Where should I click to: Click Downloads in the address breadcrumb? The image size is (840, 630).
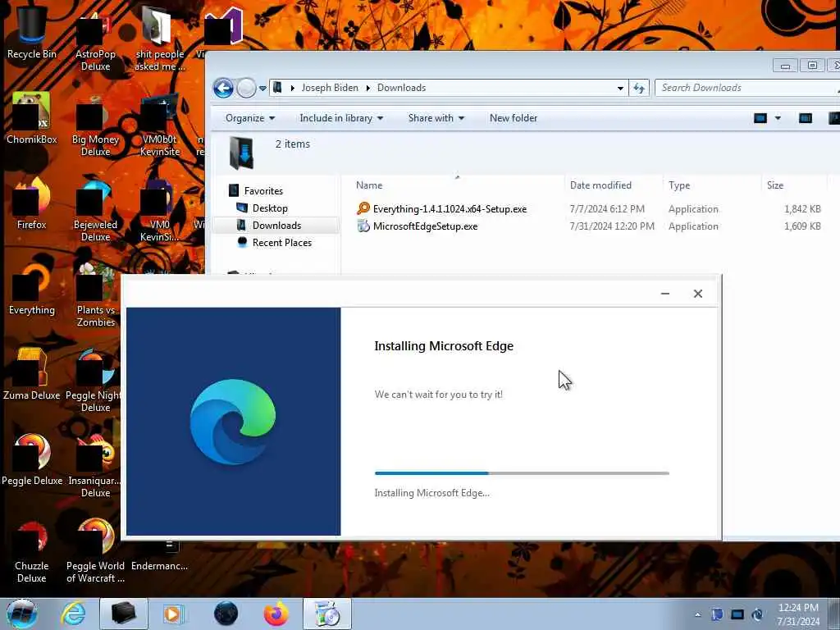click(401, 88)
